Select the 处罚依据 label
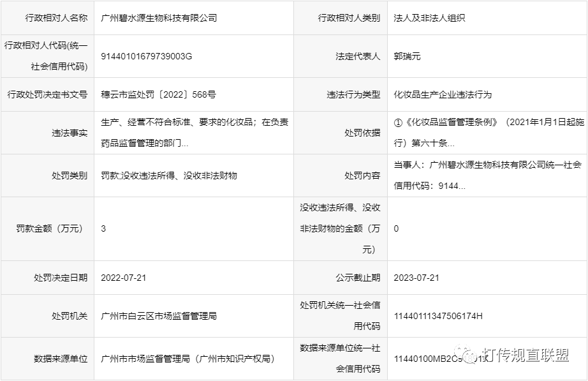Viewport: 588px width, 381px height. [x=362, y=133]
